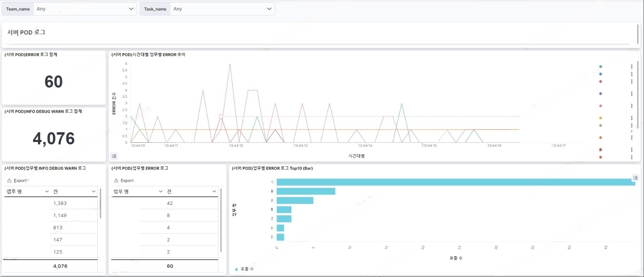Click the 업무별 ERROR 로그 Top10 (Bar) panel title

point(272,168)
